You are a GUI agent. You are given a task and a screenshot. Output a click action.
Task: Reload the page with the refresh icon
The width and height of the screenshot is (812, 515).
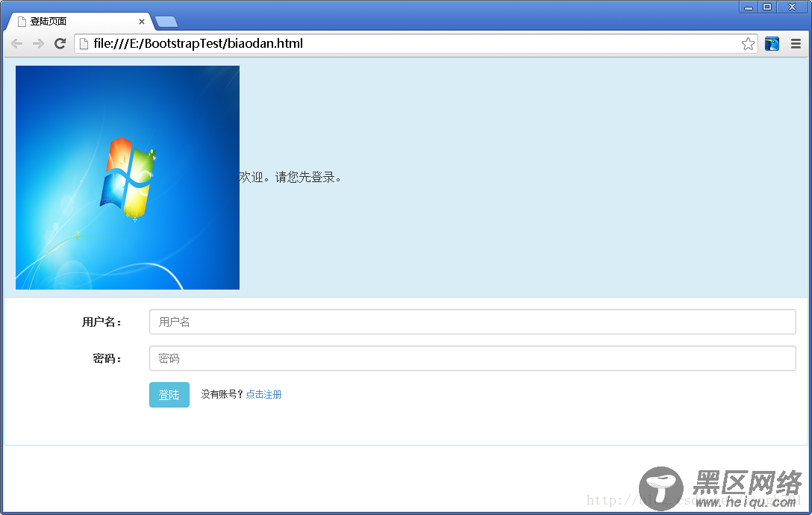pyautogui.click(x=60, y=43)
